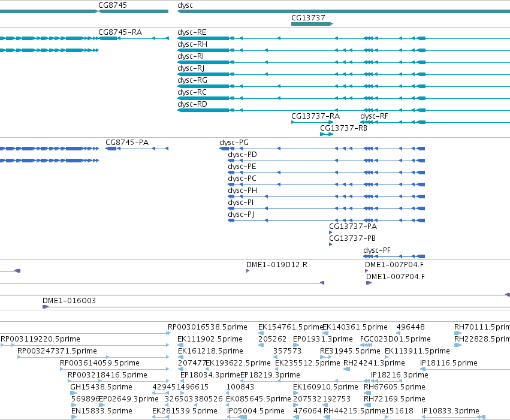Screen dimensions: 510x420
Task: Select EST RP003119220.5prime
Action: coord(40,339)
